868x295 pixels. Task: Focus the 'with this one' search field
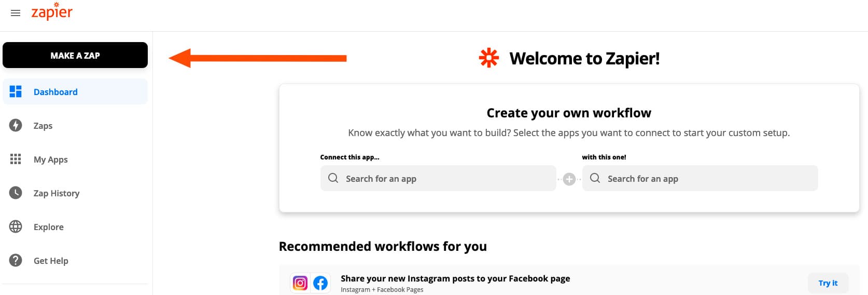click(700, 179)
